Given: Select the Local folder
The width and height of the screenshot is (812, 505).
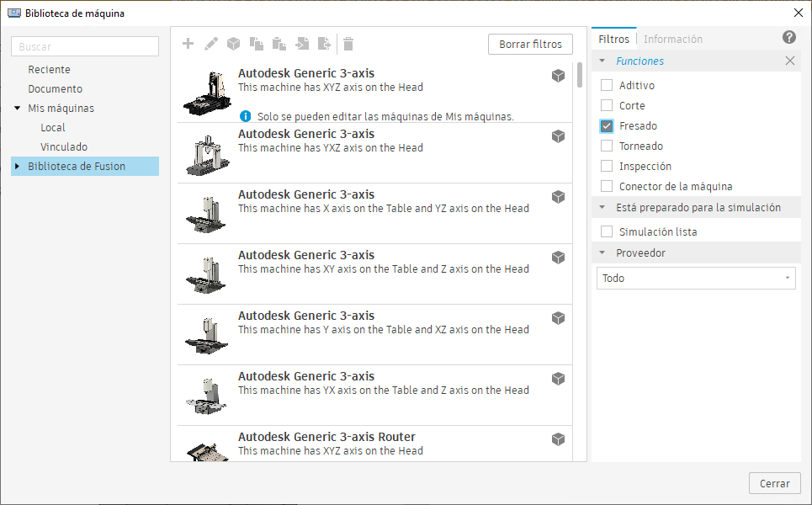Looking at the screenshot, I should click(53, 127).
